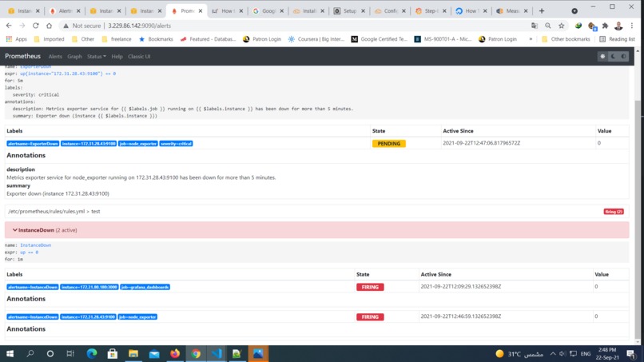Viewport: 644px width, 362px height.
Task: Open the Windows Start menu
Action: 10,353
